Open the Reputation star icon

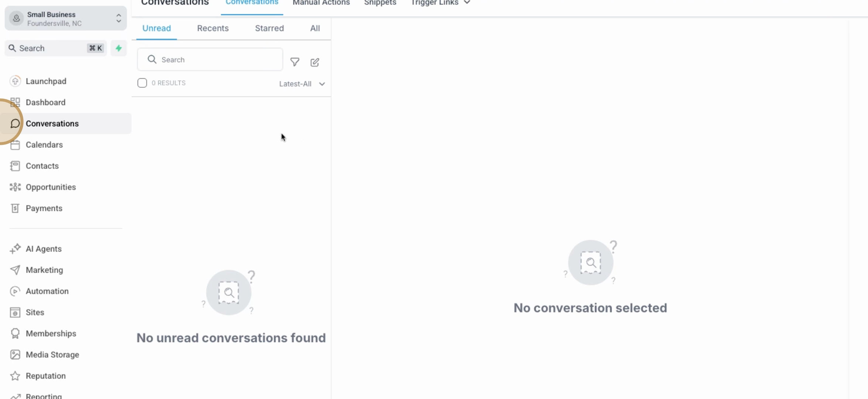pyautogui.click(x=15, y=376)
